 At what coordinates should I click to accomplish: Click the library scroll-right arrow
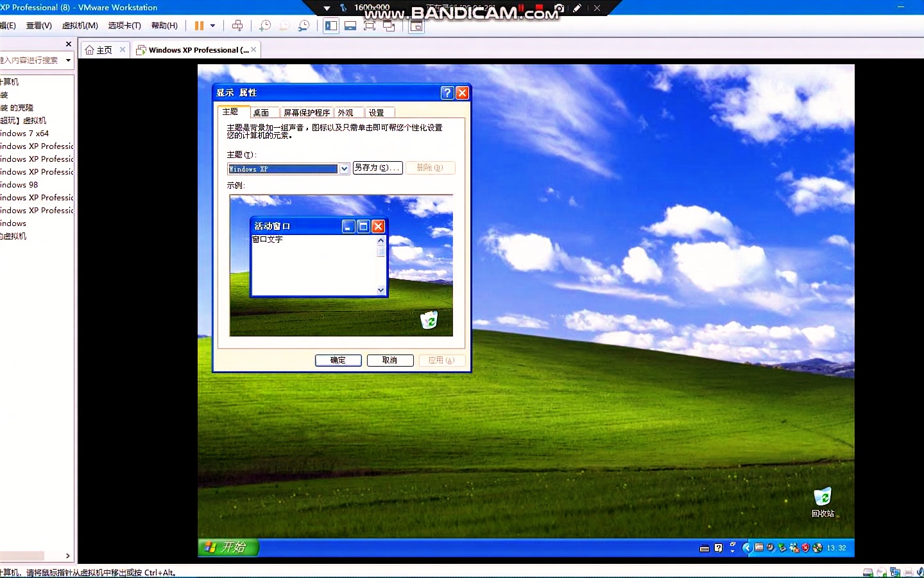(68, 556)
